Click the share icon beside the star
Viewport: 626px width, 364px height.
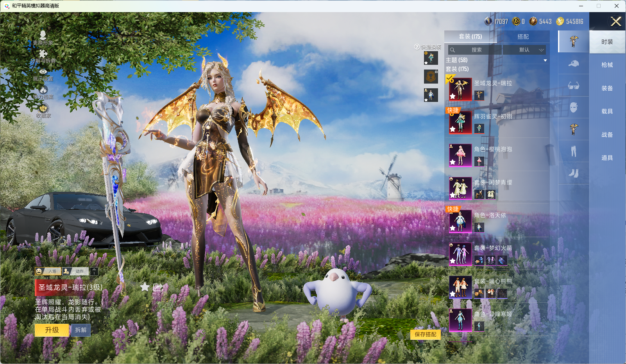pos(158,287)
